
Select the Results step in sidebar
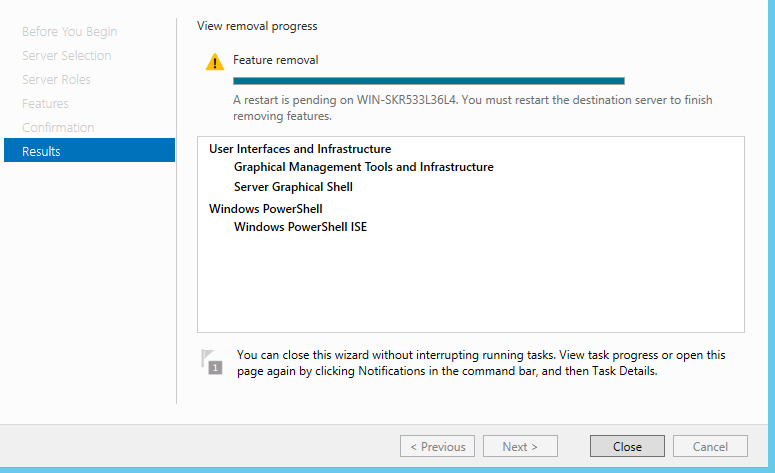point(89,150)
